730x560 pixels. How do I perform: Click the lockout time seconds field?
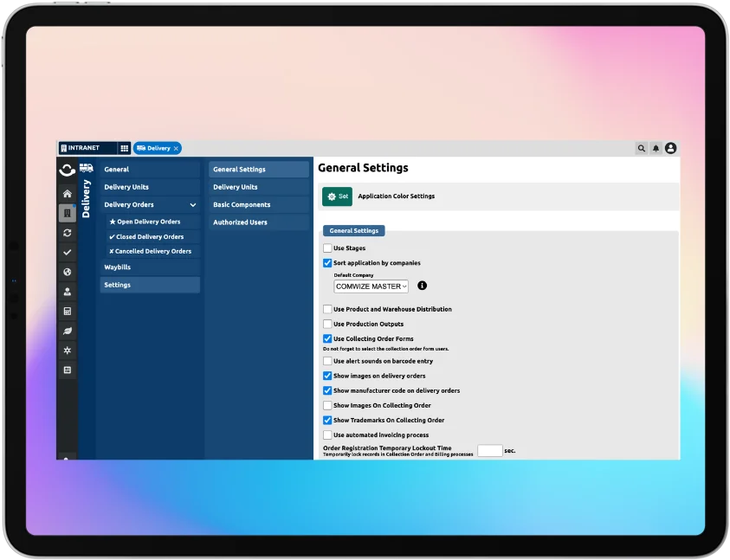(x=489, y=451)
